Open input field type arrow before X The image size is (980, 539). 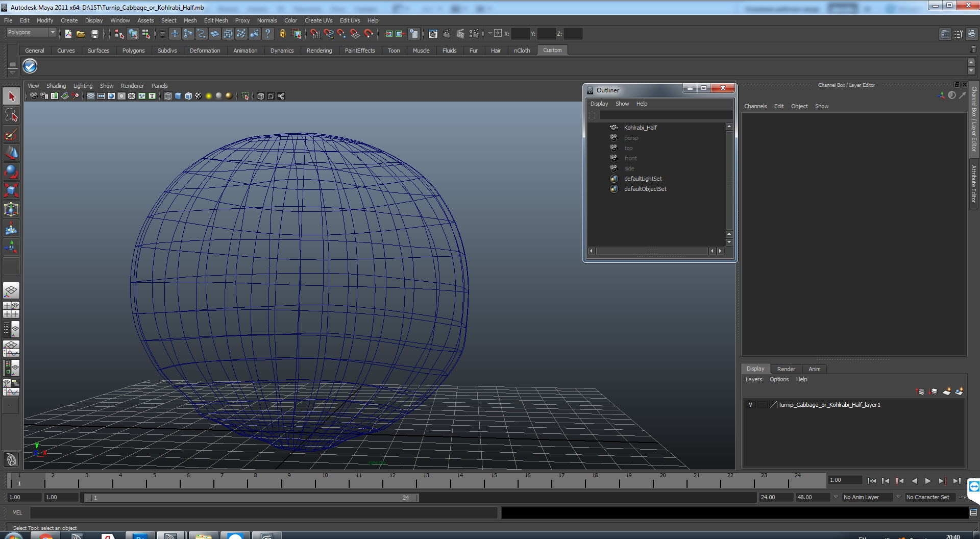click(490, 34)
